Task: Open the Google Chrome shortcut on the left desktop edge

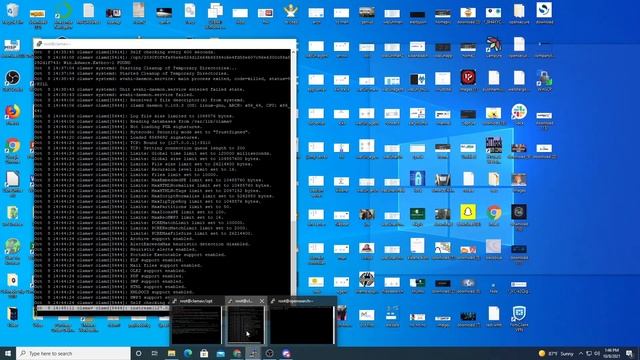Action: click(12, 147)
